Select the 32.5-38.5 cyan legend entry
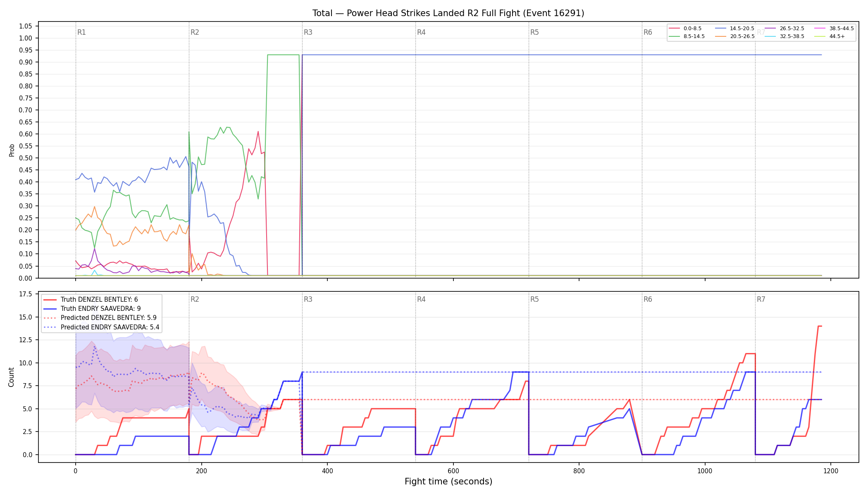Viewport: 868px width, 496px height. pyautogui.click(x=785, y=36)
